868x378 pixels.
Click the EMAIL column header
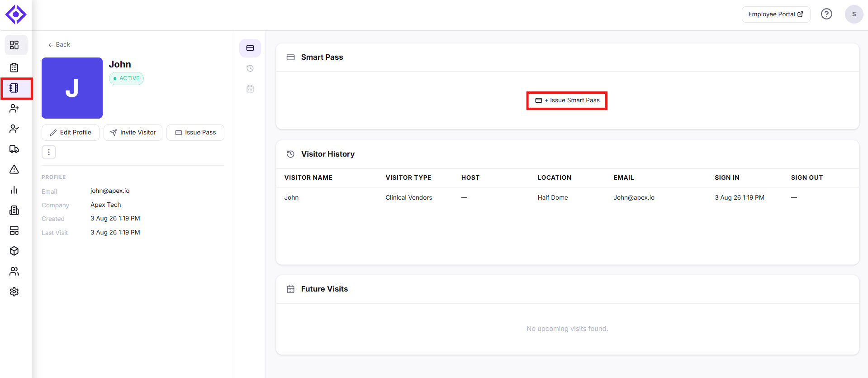pos(624,178)
